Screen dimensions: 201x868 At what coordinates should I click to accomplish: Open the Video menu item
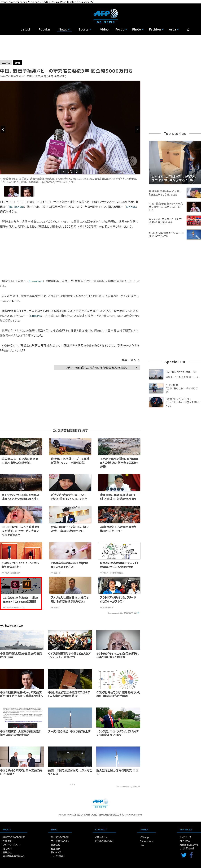[x=104, y=30]
